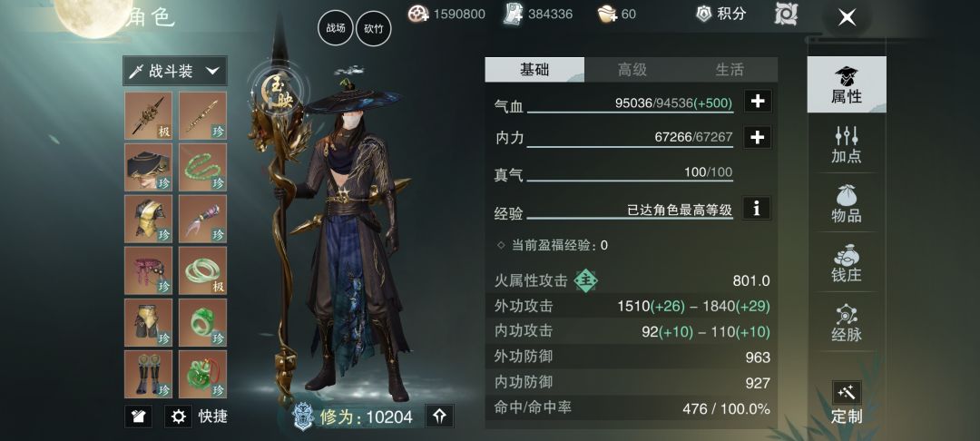Switch to the 高级 tab
980x441 pixels.
coord(632,69)
